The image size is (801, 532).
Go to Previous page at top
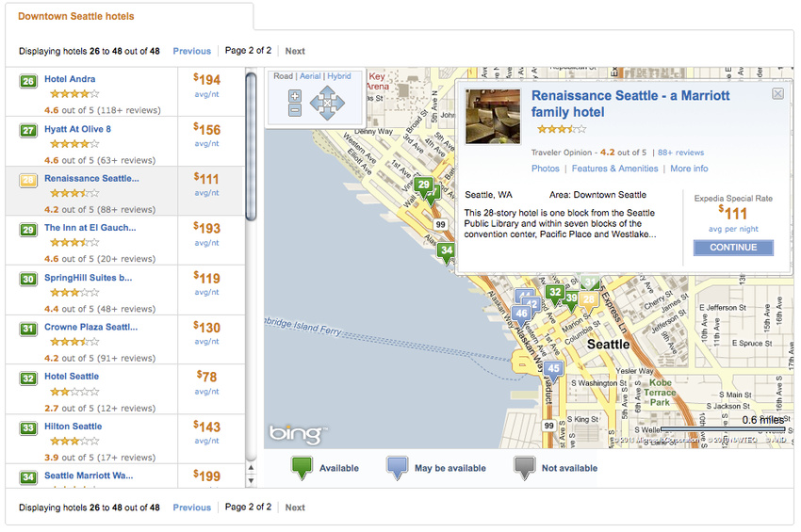[x=191, y=51]
